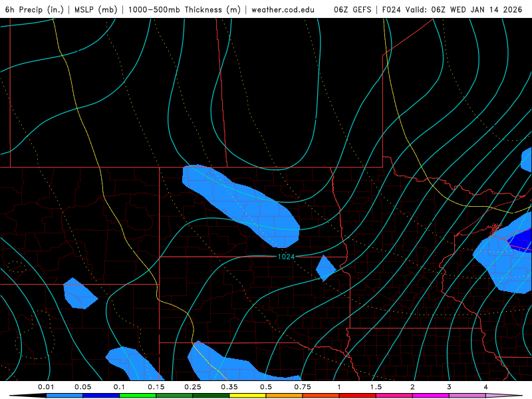Click the legend value 4
The width and height of the screenshot is (532, 399).
pyautogui.click(x=486, y=387)
